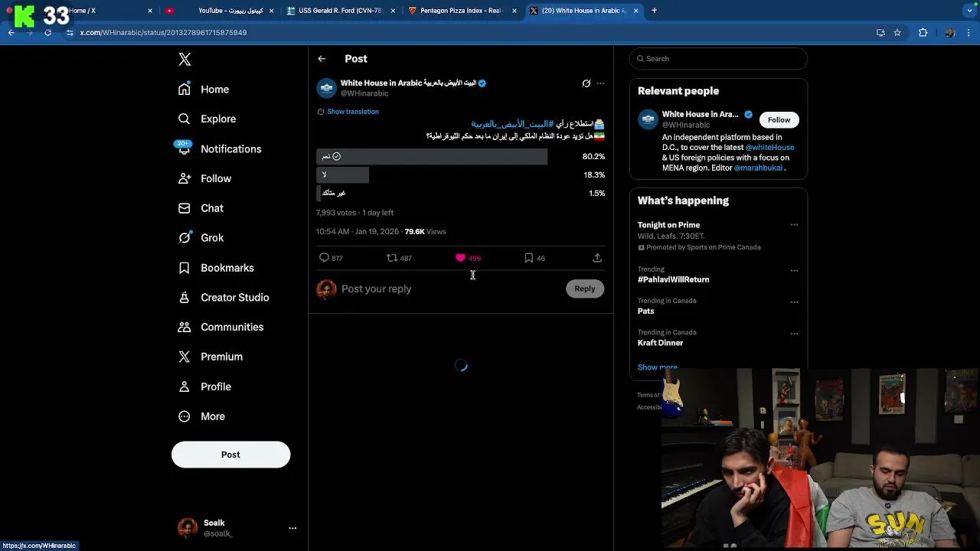Go back using the Post arrow

click(x=322, y=59)
